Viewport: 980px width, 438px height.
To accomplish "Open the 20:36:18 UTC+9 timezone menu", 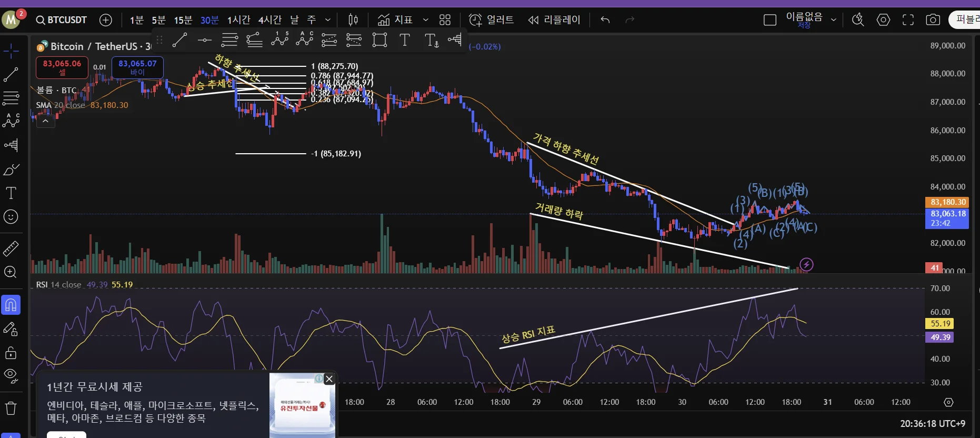I will point(933,423).
